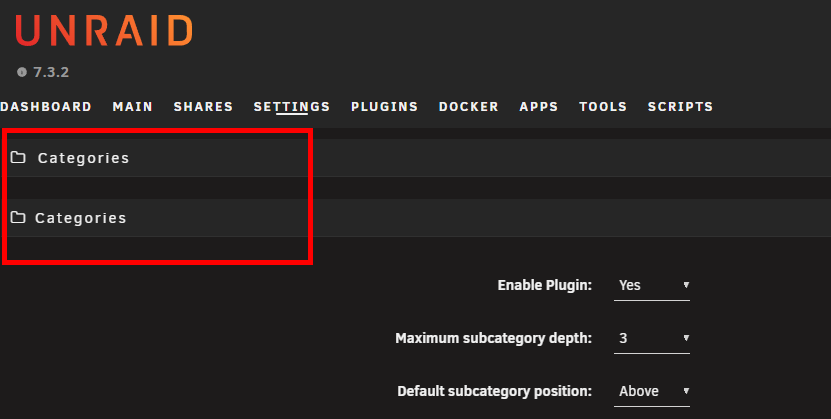Click the info icon beside version 7.3.2
Screen dimensions: 831x419
point(22,72)
